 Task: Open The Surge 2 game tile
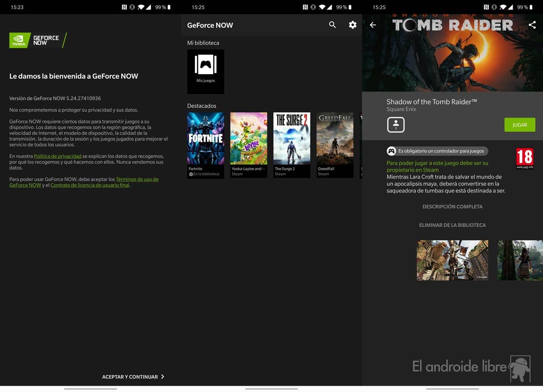tap(291, 145)
